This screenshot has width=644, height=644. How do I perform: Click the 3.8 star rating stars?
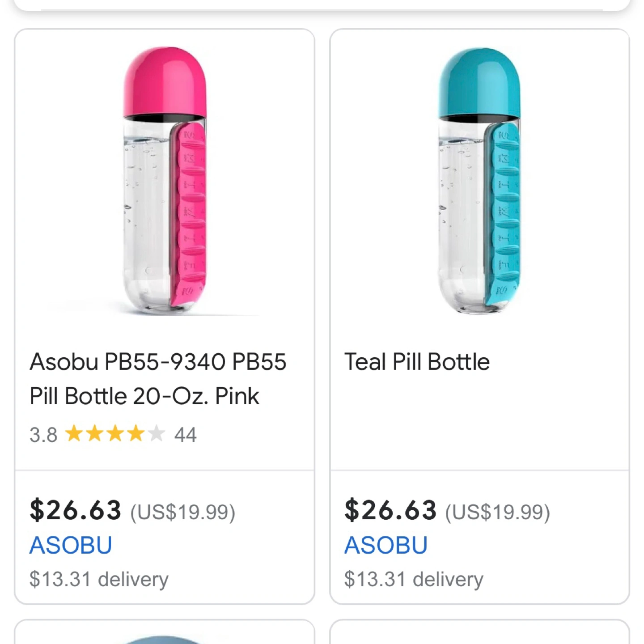pyautogui.click(x=115, y=434)
